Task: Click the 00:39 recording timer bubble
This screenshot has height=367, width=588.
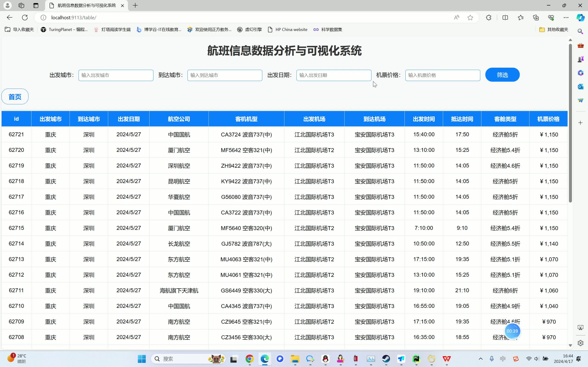Action: [x=513, y=331]
